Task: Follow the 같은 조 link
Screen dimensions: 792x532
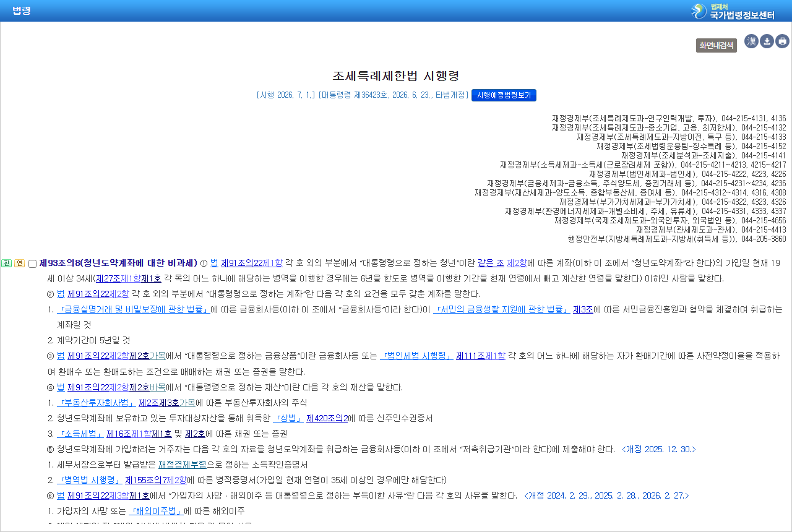Action: point(491,263)
